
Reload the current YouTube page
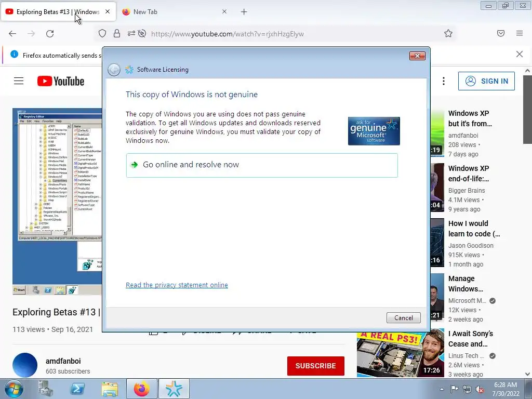[50, 34]
